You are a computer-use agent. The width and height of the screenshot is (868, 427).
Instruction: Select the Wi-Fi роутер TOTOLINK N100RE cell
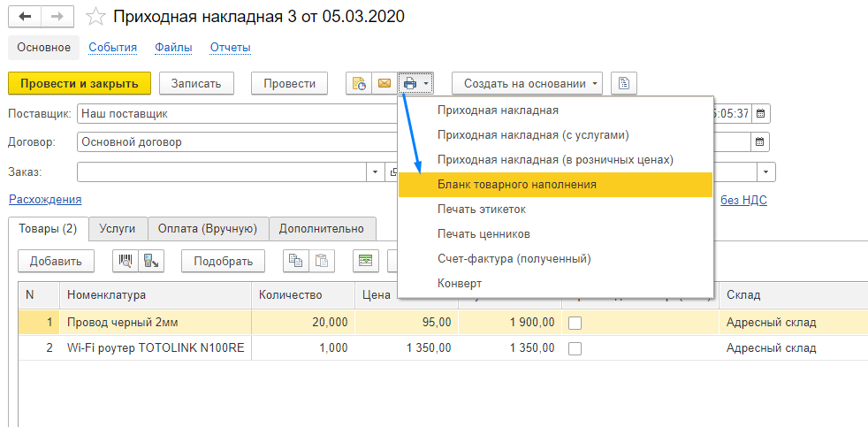[155, 347]
